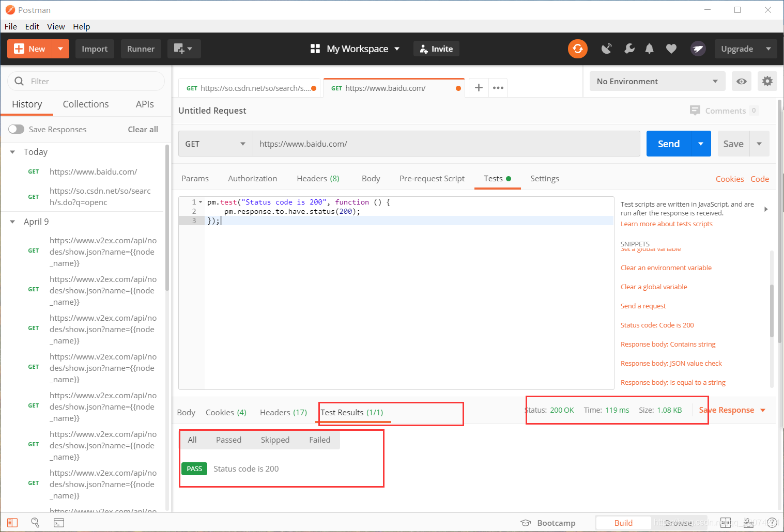This screenshot has width=784, height=532.
Task: Collapse the snippets panel arrow
Action: 766,209
